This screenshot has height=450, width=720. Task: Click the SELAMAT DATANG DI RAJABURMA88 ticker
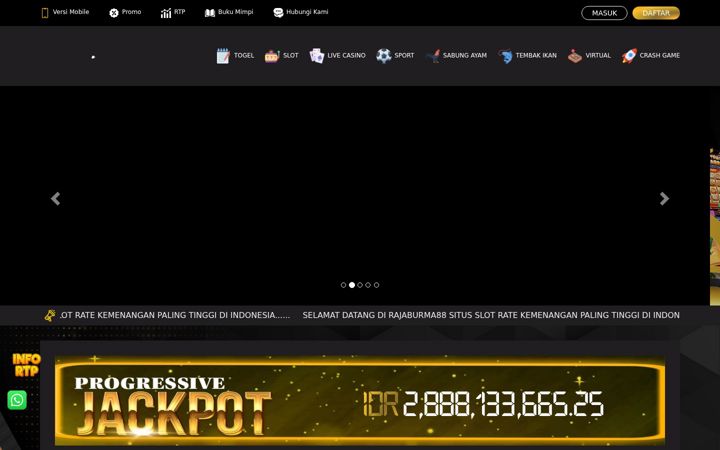coord(491,315)
